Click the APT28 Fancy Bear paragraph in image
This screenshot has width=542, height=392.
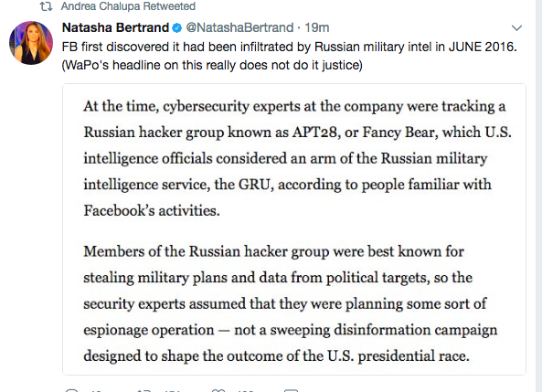pyautogui.click(x=297, y=158)
